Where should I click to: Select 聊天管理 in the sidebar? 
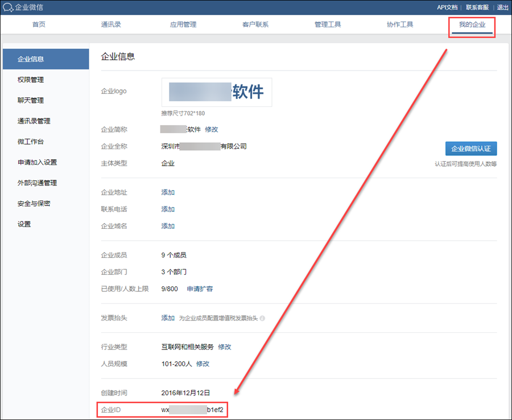(x=31, y=100)
